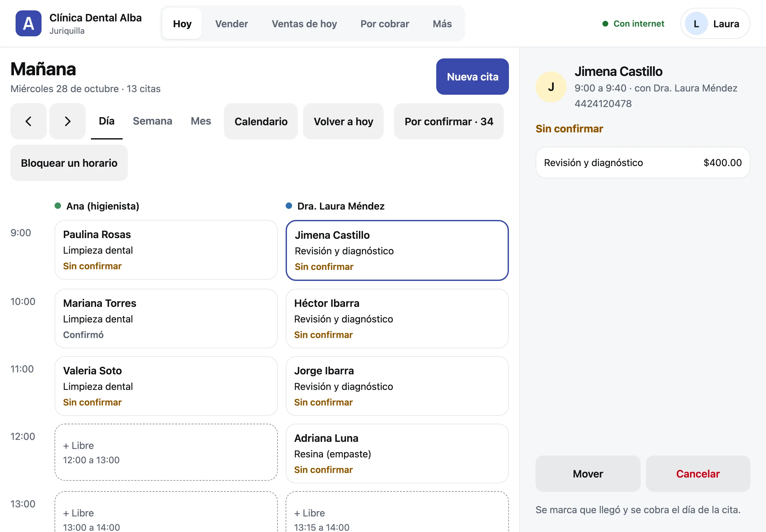Click the Con internet status indicator

[633, 24]
